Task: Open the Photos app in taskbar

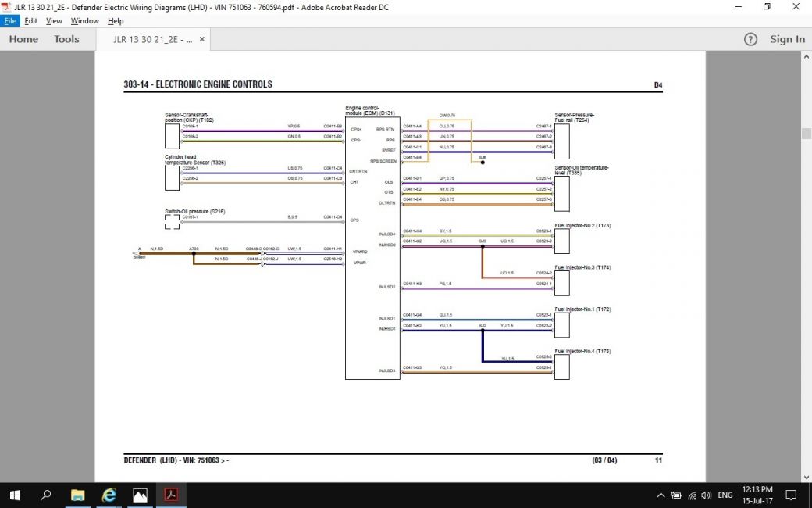Action: (140, 495)
